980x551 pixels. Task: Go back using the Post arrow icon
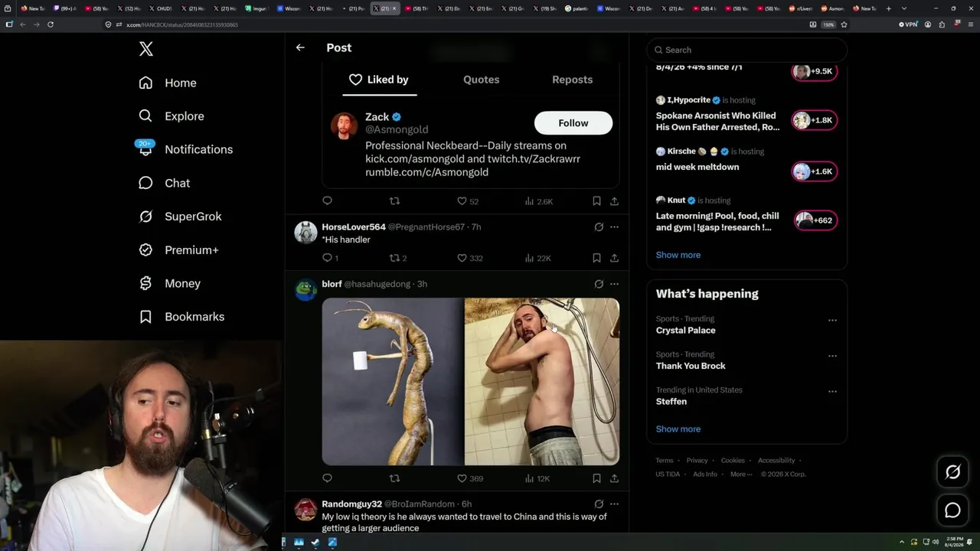coord(300,47)
